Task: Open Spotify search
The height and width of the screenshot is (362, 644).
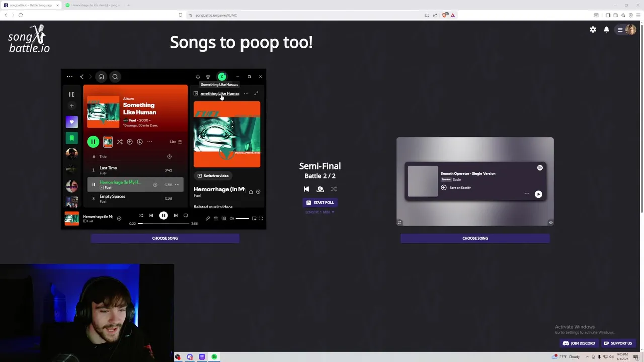Action: [x=115, y=77]
